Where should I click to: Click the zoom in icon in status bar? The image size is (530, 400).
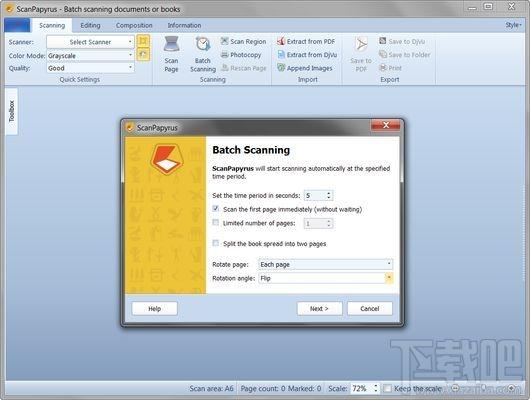tap(511, 389)
